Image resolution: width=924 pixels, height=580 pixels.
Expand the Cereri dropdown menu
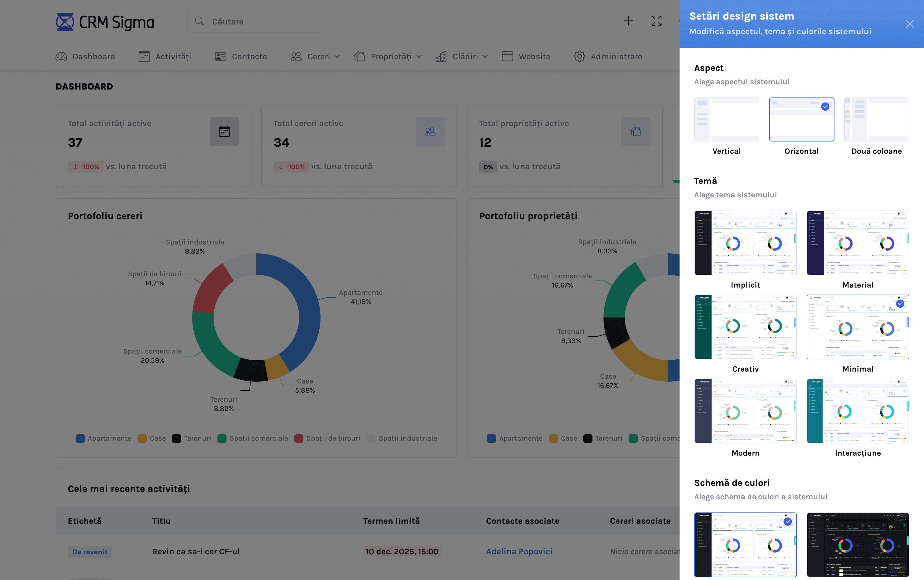click(x=315, y=57)
